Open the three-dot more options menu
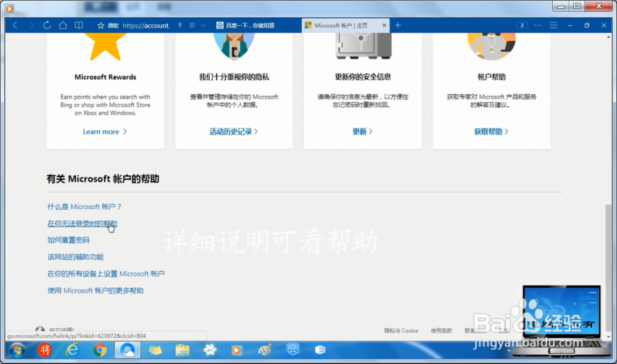The height and width of the screenshot is (364, 617). point(538,25)
